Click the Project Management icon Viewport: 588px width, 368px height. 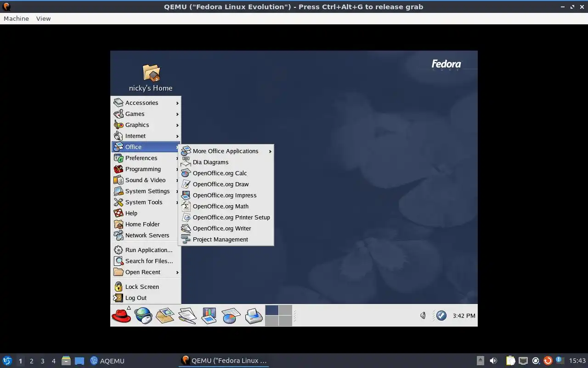point(186,239)
